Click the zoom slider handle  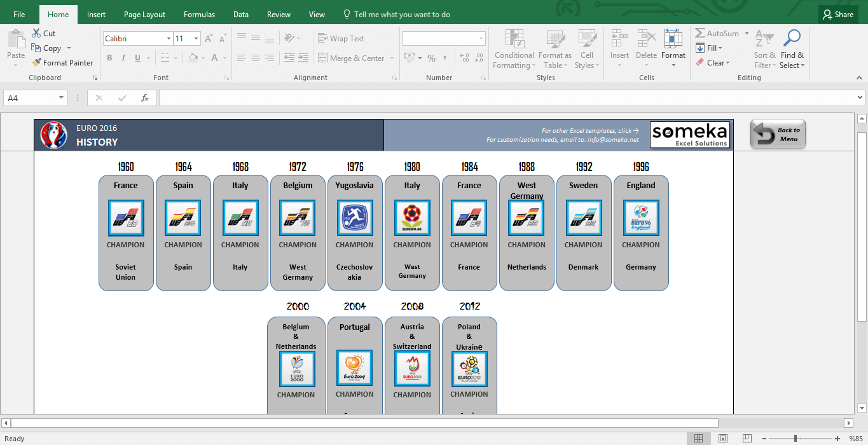point(795,439)
